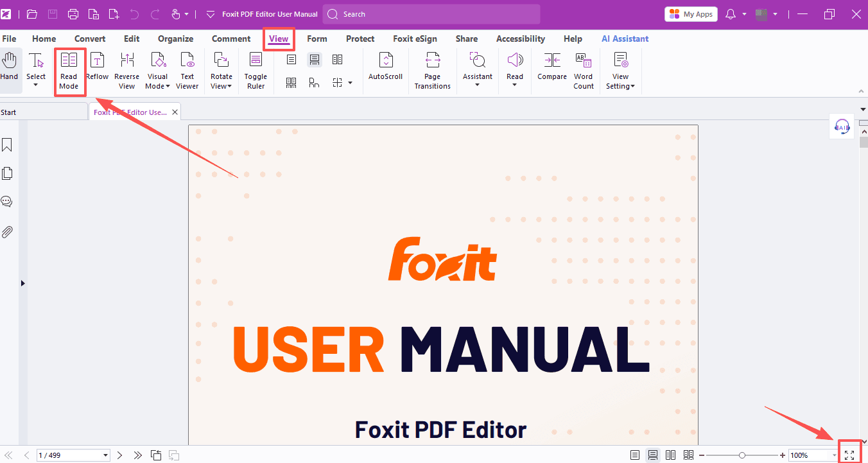Open the Comments panel in the sidebar

tap(7, 202)
